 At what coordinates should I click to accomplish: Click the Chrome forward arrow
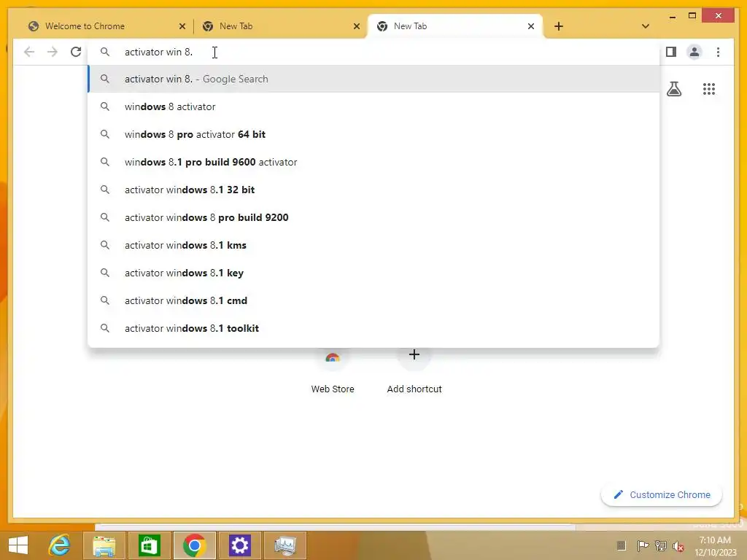click(53, 52)
